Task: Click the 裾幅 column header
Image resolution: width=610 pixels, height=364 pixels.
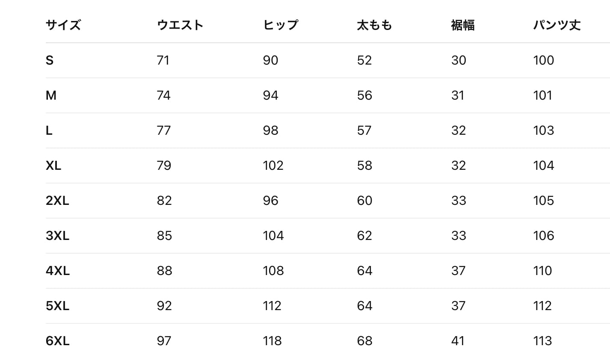Action: [x=462, y=25]
